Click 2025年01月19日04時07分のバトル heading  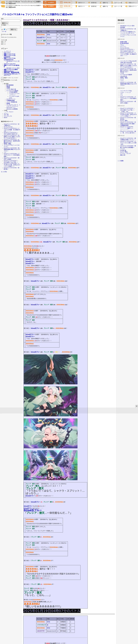[x=52, y=611]
